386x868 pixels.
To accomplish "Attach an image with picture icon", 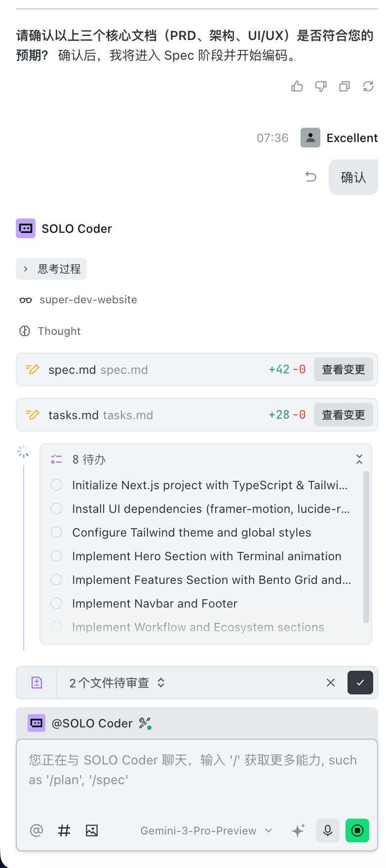I will pos(92,831).
